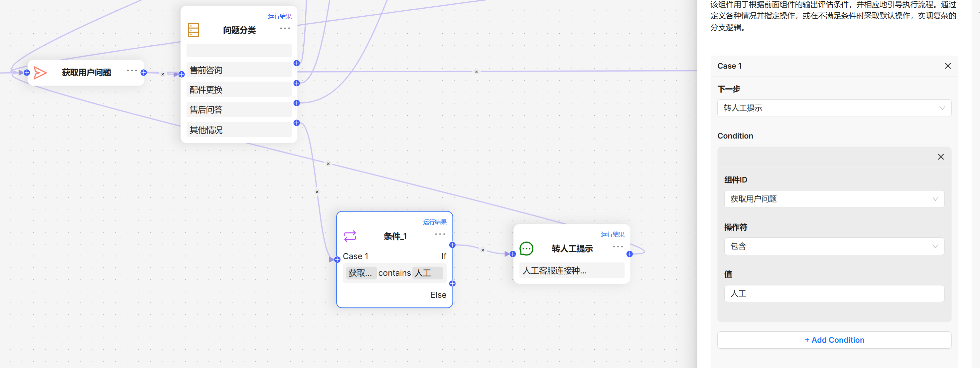Click the 问题分类 node's orange list icon
The image size is (980, 368).
[x=193, y=30]
